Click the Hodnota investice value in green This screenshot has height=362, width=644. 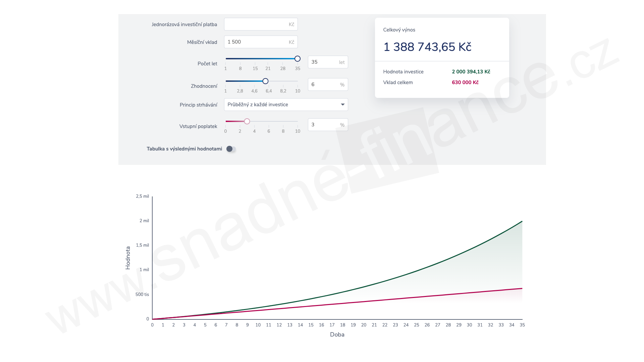pos(471,72)
